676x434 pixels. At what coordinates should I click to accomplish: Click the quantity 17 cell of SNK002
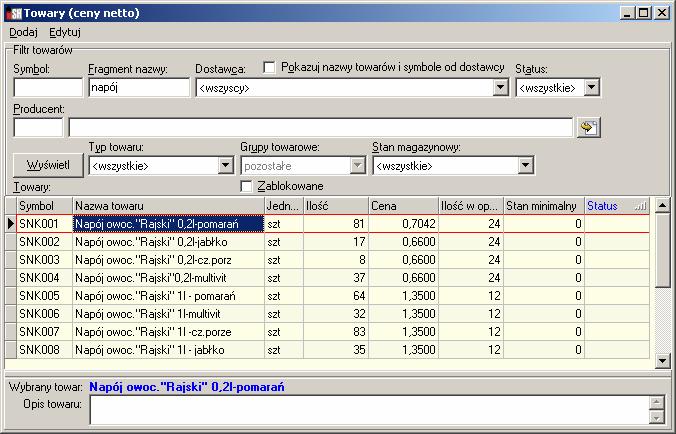tap(336, 242)
